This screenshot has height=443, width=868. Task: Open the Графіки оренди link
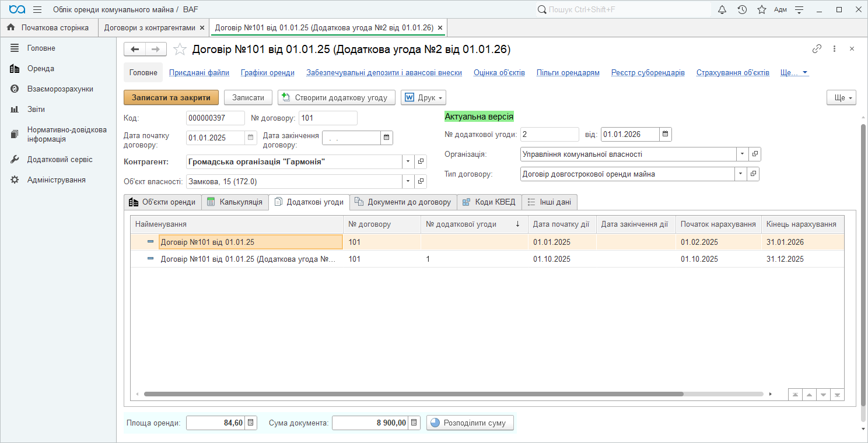[267, 73]
